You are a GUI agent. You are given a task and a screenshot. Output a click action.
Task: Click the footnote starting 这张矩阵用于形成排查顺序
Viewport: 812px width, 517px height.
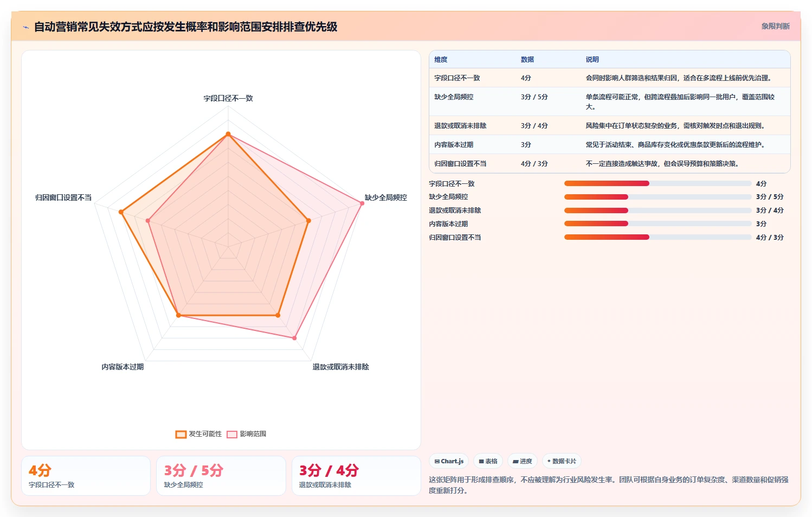(609, 485)
